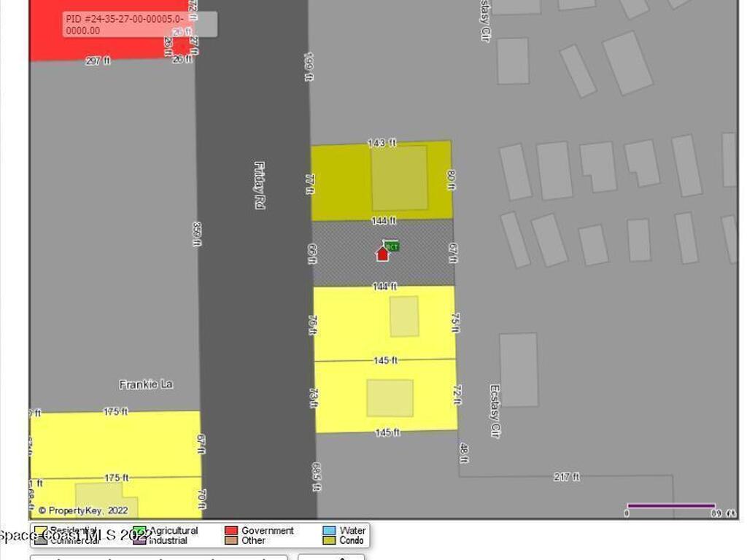The image size is (747, 560).
Task: Click the Condo olive legend swatch
Action: (329, 540)
